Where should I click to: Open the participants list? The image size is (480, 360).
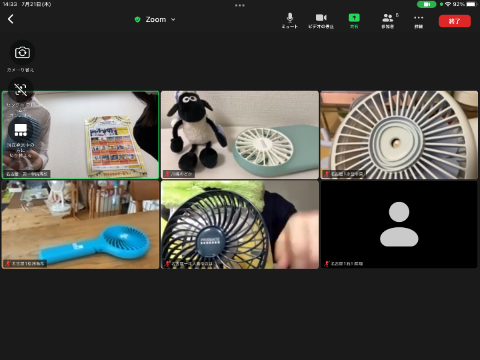388,21
